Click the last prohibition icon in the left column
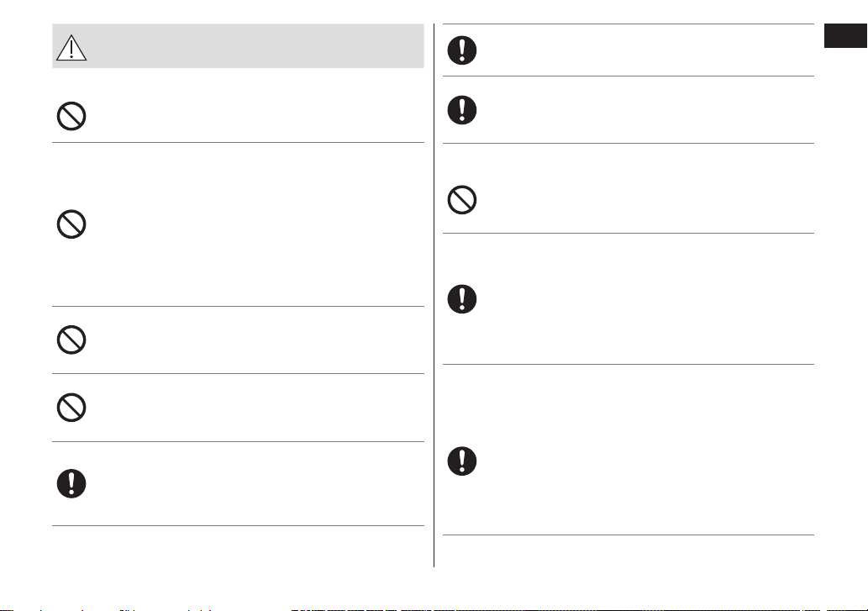 click(x=71, y=408)
